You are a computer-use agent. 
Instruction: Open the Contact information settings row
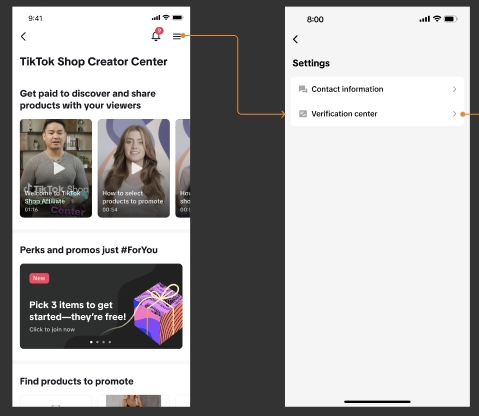point(377,89)
